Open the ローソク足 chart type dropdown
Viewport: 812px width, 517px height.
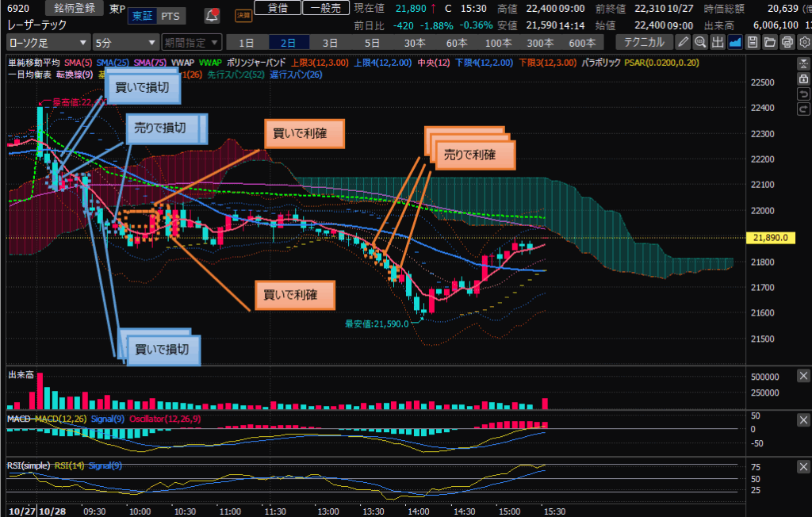point(48,42)
